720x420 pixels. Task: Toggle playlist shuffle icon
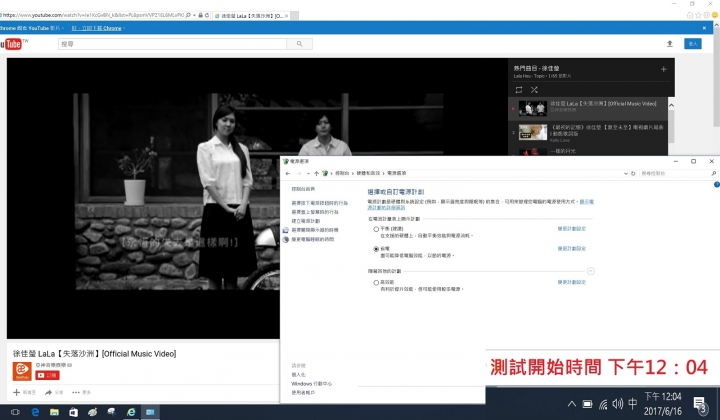click(534, 90)
